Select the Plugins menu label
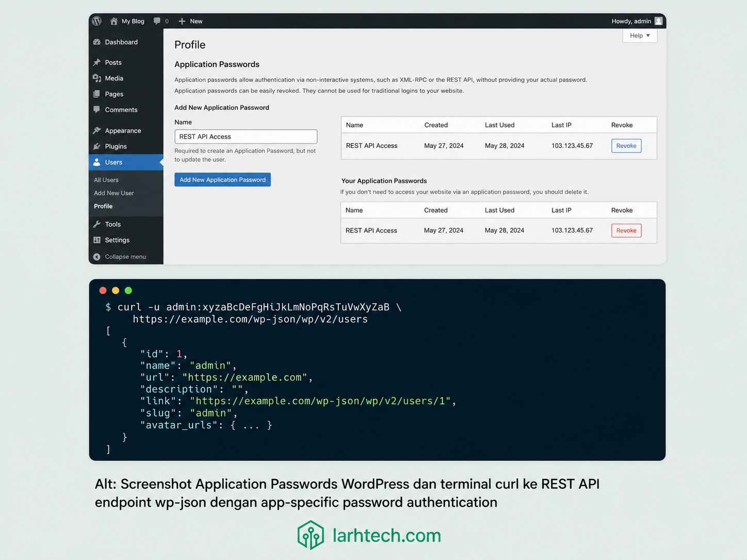 pyautogui.click(x=116, y=146)
